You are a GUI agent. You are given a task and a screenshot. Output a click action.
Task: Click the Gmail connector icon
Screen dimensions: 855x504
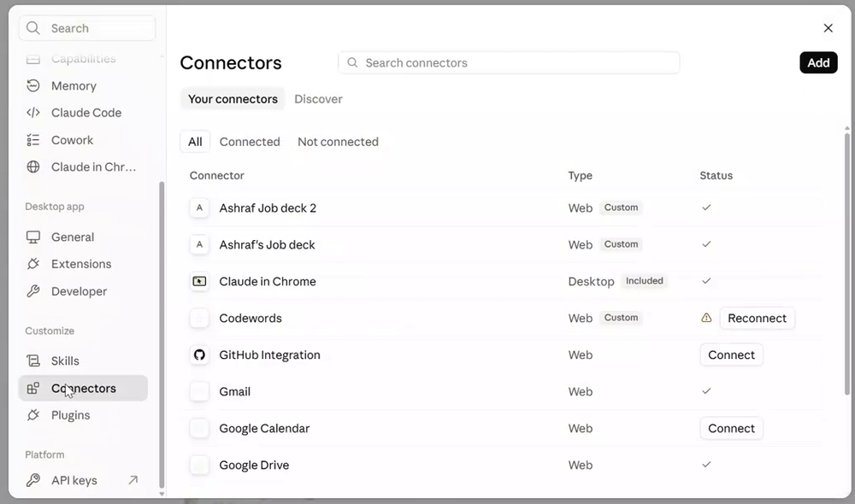point(199,391)
